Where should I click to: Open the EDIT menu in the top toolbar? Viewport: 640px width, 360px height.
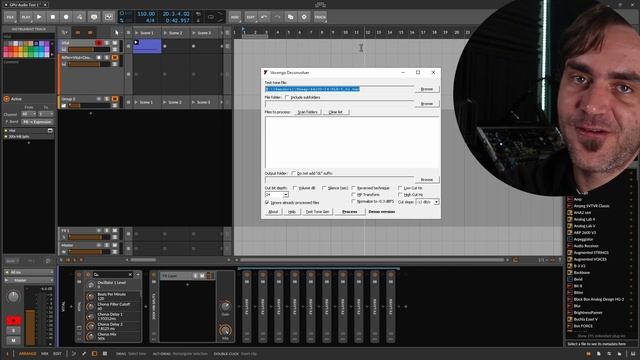click(250, 17)
